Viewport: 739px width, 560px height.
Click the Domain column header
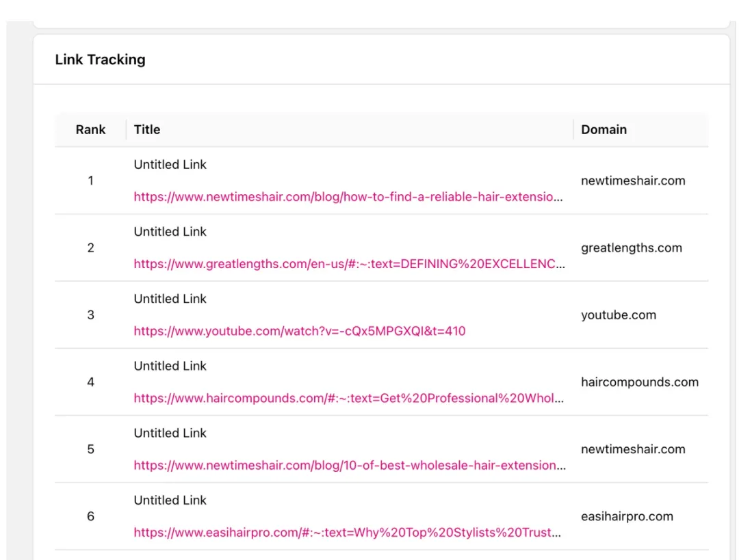604,129
